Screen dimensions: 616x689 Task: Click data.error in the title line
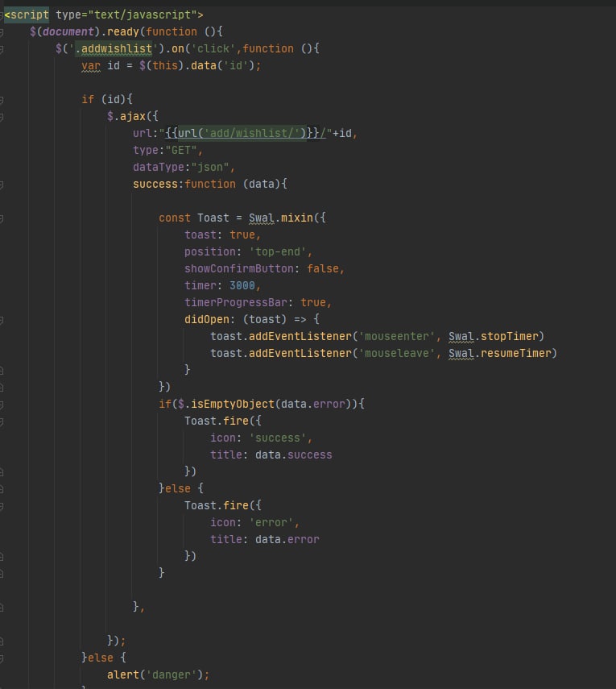click(287, 540)
